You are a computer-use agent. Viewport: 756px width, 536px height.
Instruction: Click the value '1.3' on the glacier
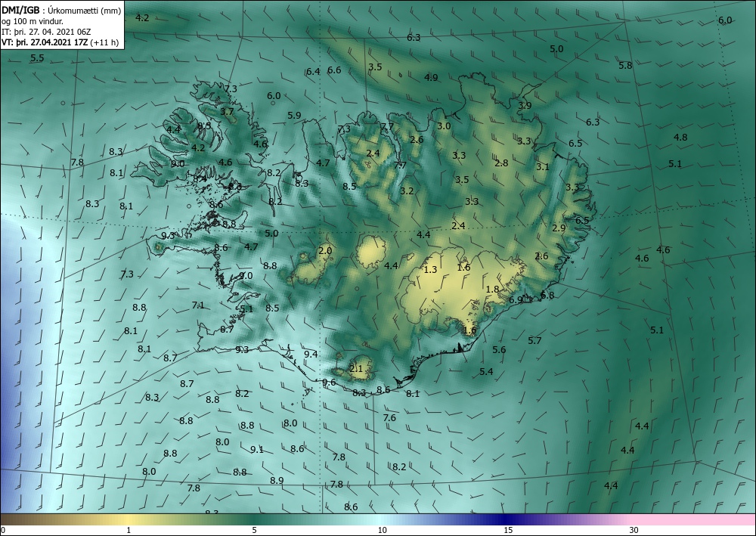430,269
